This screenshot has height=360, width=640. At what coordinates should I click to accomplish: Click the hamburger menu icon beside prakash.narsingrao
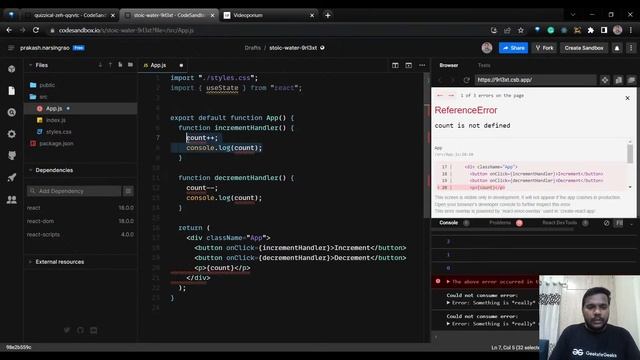11,48
